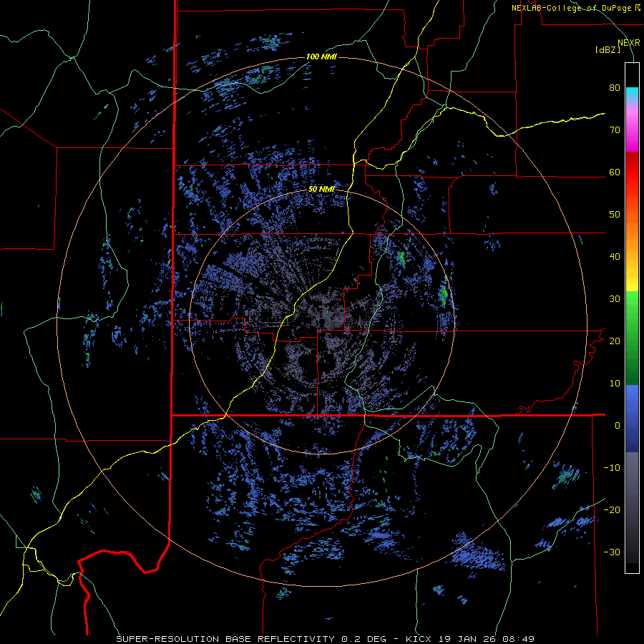Click the 50 NMI range ring label

tap(321, 190)
